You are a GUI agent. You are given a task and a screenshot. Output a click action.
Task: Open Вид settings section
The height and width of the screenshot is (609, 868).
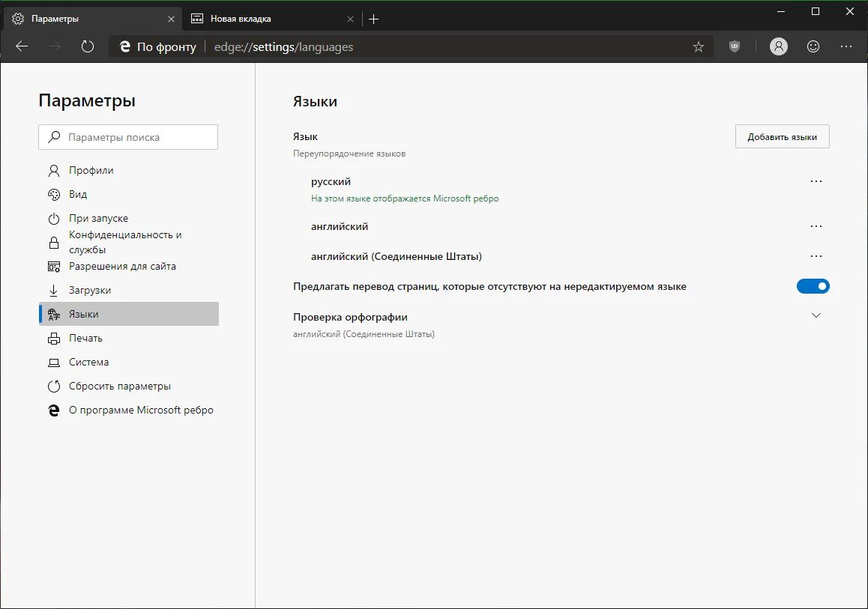128,194
